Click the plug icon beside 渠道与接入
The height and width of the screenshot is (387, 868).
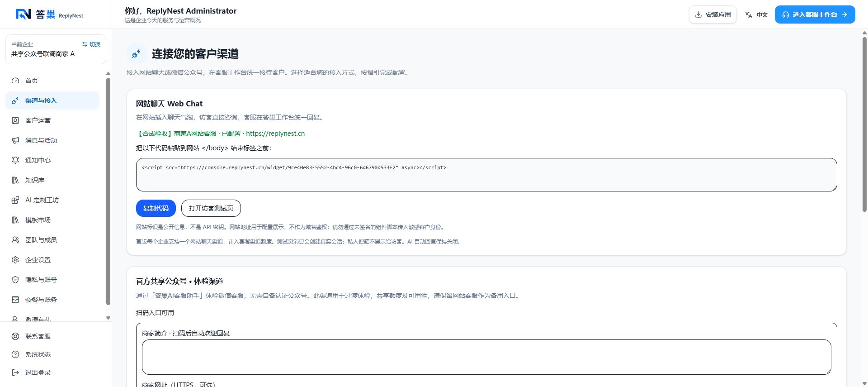click(x=15, y=100)
